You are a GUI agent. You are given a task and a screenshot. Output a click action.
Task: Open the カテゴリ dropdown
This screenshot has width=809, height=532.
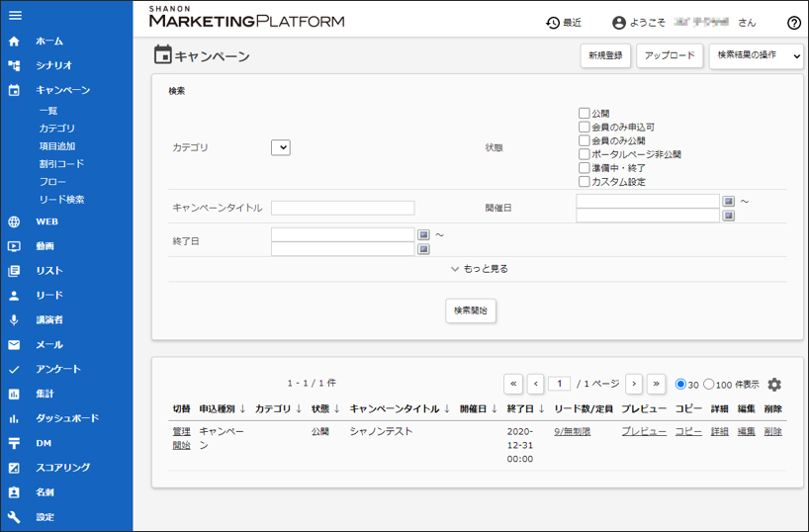(280, 147)
